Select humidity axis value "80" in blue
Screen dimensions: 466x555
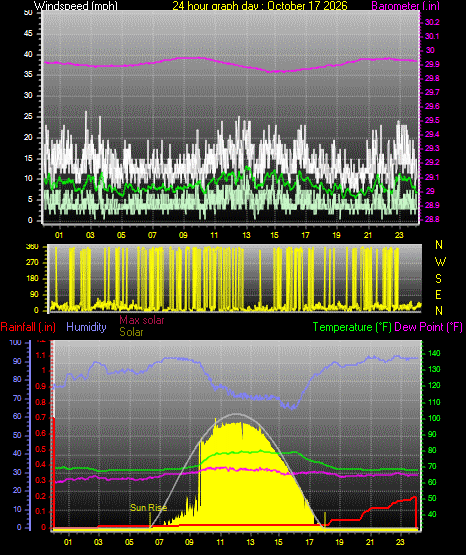coord(17,379)
